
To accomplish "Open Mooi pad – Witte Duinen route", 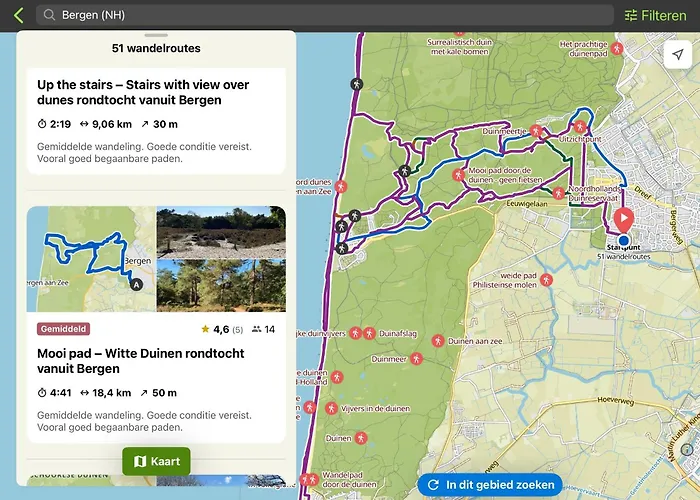I will point(140,362).
